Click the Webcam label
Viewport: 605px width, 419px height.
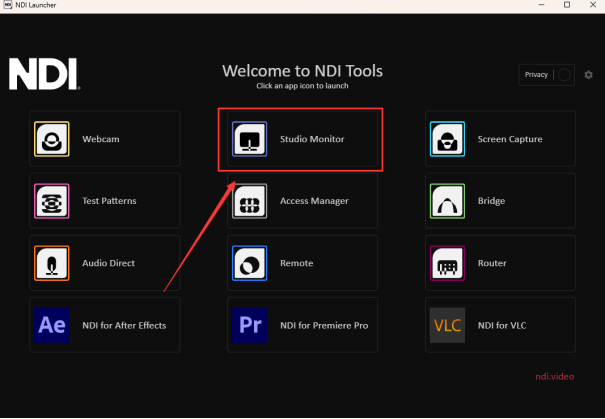click(x=101, y=139)
